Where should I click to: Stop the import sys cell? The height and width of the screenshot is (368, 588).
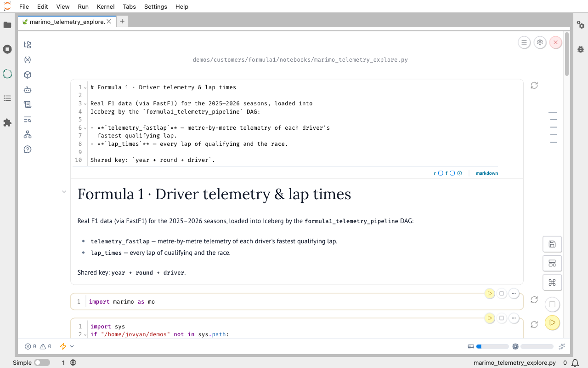(x=502, y=318)
